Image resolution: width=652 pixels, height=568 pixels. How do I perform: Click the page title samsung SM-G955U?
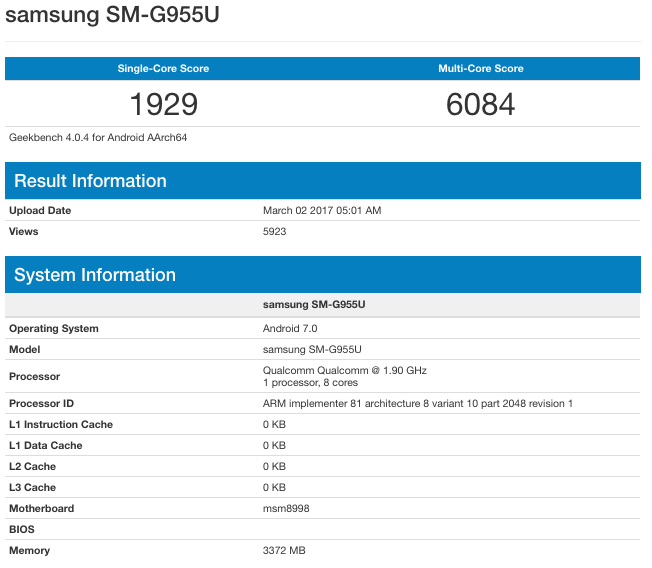point(112,15)
